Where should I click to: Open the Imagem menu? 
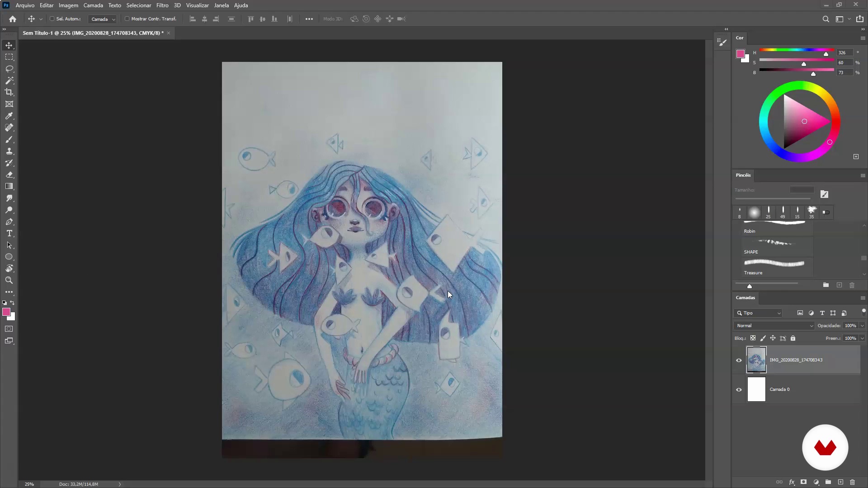68,5
